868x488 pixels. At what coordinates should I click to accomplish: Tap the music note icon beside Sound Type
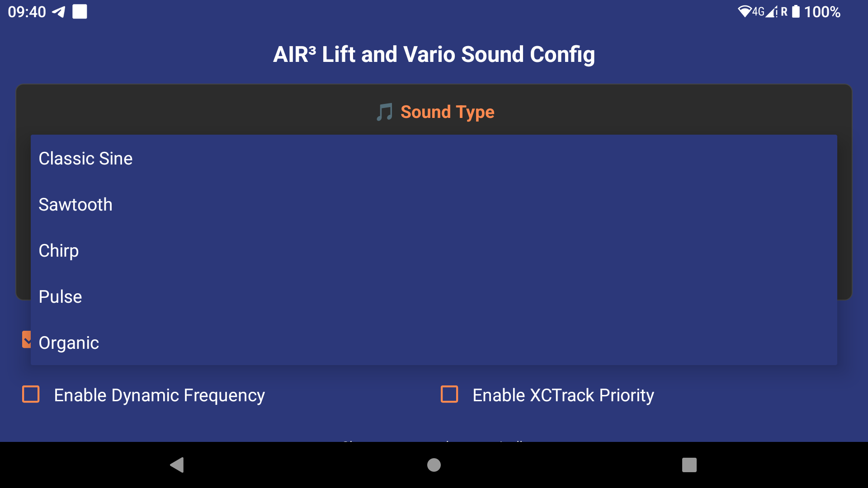pyautogui.click(x=385, y=112)
